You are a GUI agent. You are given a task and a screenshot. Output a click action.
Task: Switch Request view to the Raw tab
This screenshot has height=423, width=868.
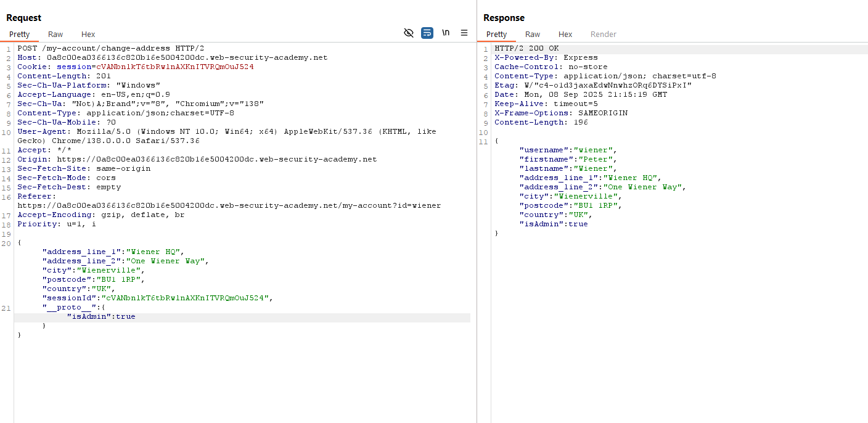coord(55,35)
